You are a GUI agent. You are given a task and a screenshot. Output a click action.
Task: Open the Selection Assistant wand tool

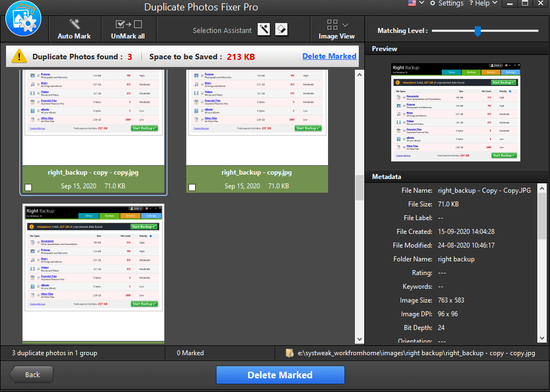click(x=264, y=30)
